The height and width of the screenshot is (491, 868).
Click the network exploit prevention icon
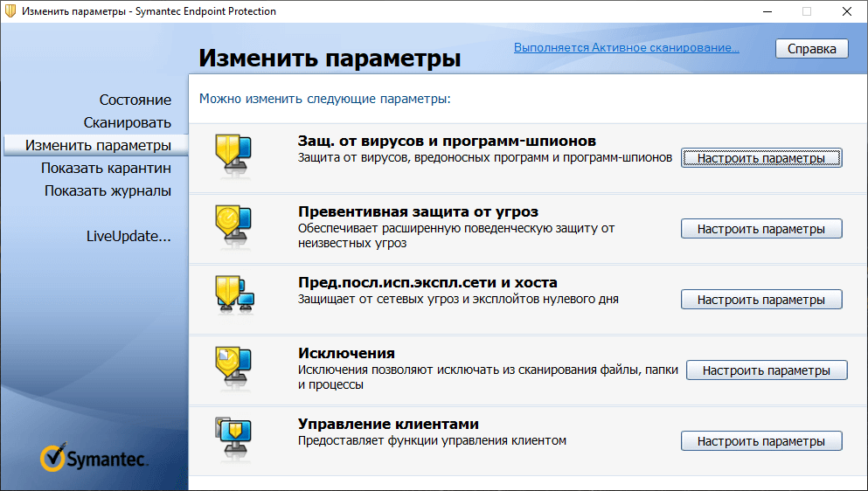click(x=234, y=295)
